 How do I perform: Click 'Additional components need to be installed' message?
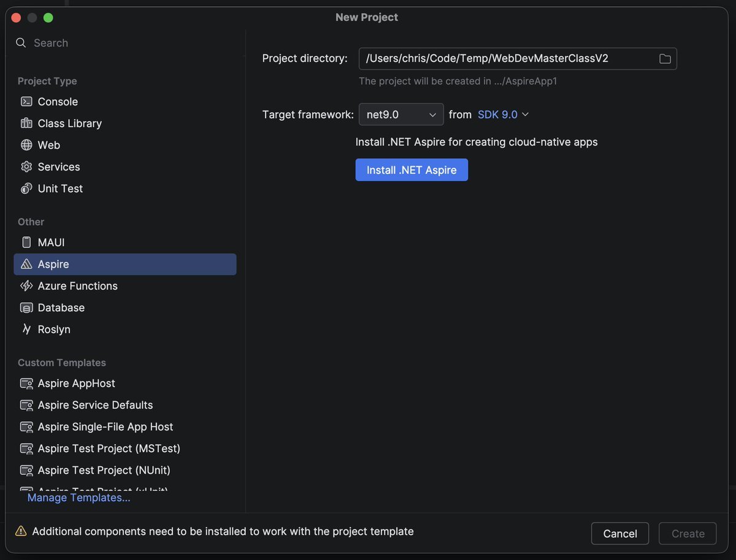[223, 531]
